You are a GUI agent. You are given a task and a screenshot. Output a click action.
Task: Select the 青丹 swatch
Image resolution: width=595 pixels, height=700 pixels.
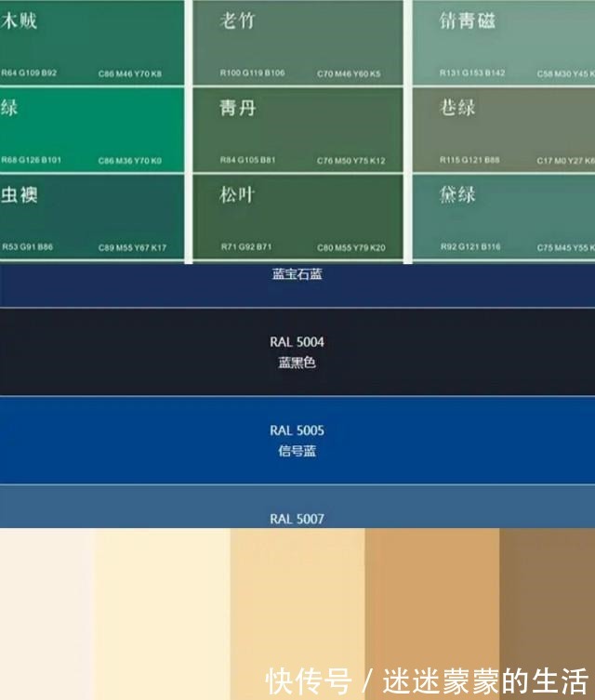pyautogui.click(x=297, y=129)
